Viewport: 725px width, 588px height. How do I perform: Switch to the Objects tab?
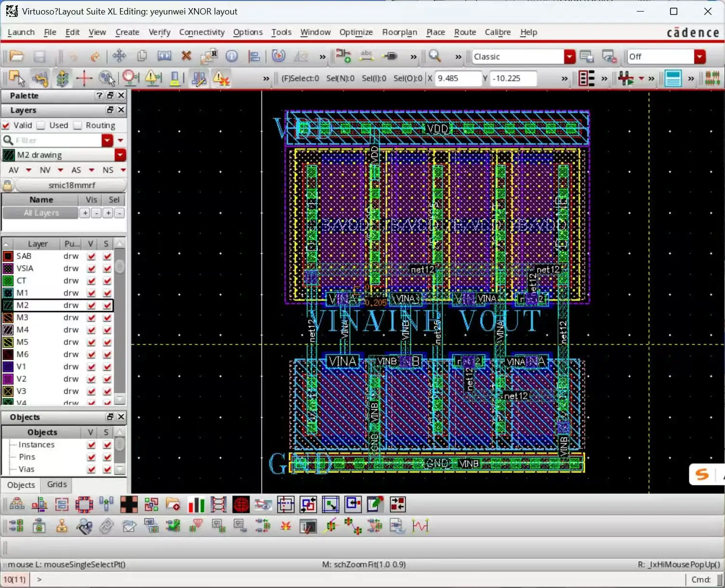coord(21,485)
